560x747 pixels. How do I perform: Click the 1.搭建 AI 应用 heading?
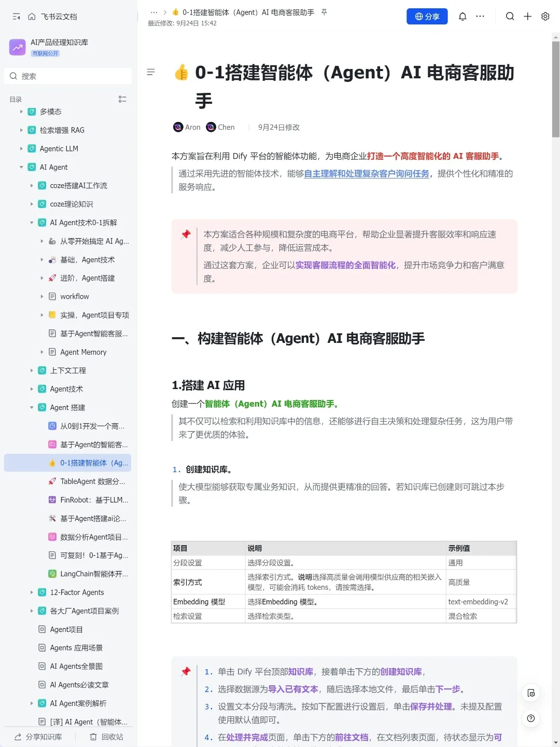208,385
